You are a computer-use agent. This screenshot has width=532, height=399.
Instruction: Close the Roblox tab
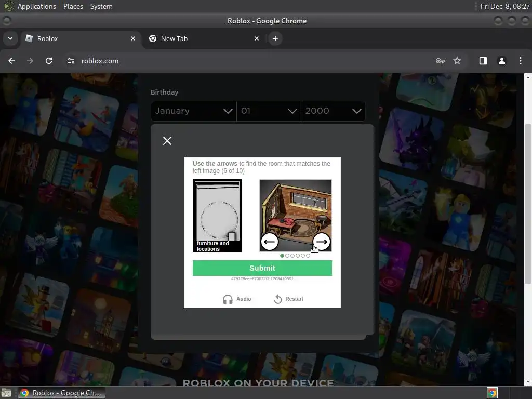pyautogui.click(x=133, y=38)
